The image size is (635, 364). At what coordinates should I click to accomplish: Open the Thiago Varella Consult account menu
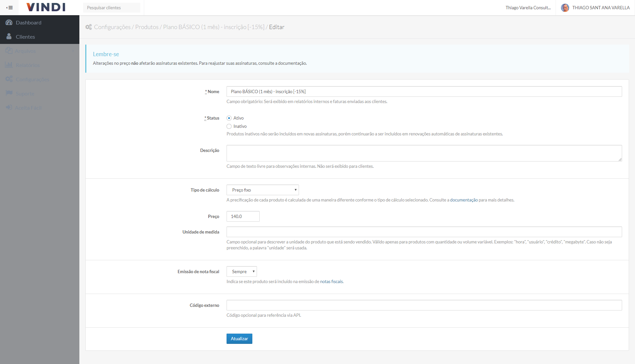click(x=528, y=8)
